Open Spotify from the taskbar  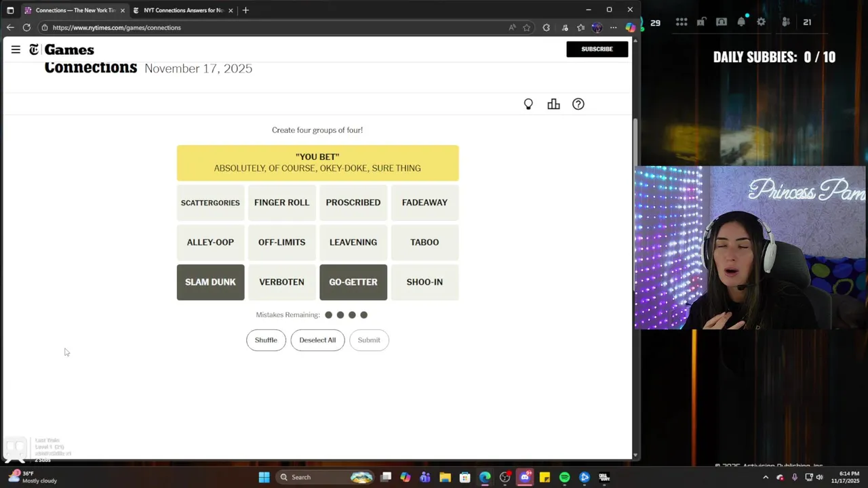[564, 477]
